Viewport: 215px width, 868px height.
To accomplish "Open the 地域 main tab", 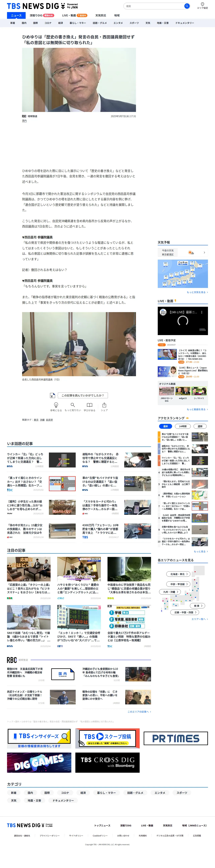I will pyautogui.click(x=117, y=15).
